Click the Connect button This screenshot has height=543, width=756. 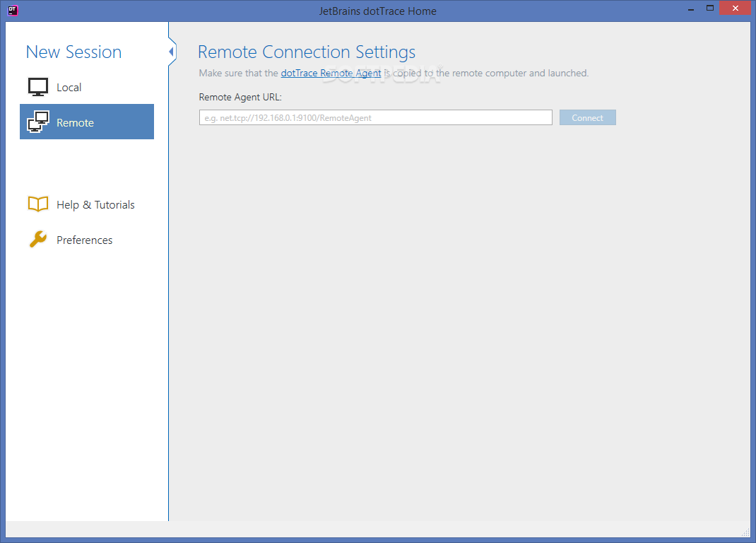pos(587,118)
